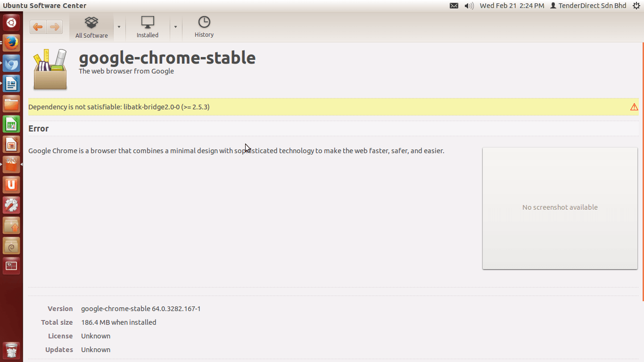Click the Debian swirl package icon in launcher
The width and height of the screenshot is (644, 362).
tap(11, 246)
